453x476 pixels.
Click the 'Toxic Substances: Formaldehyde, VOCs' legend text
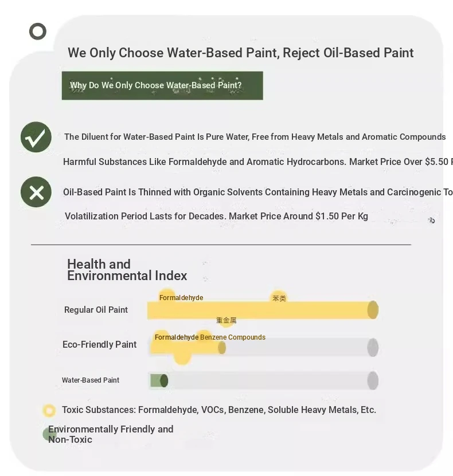[x=218, y=410]
